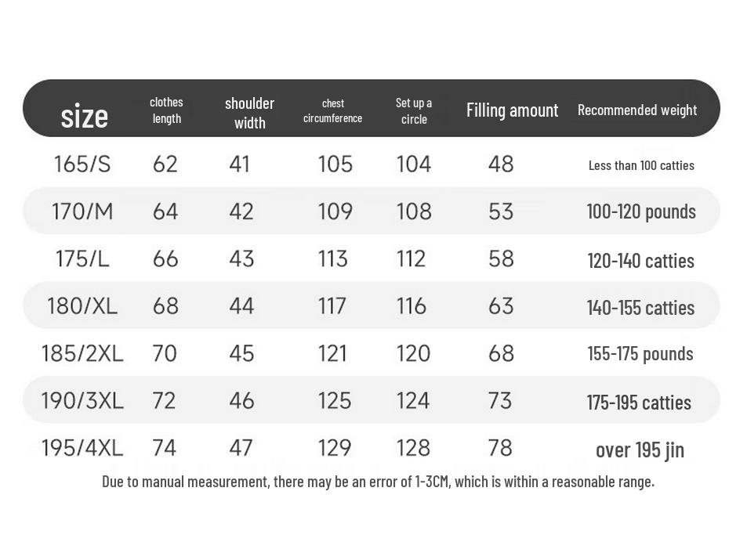Click filling amount value 78
The width and height of the screenshot is (747, 560).
pos(500,448)
